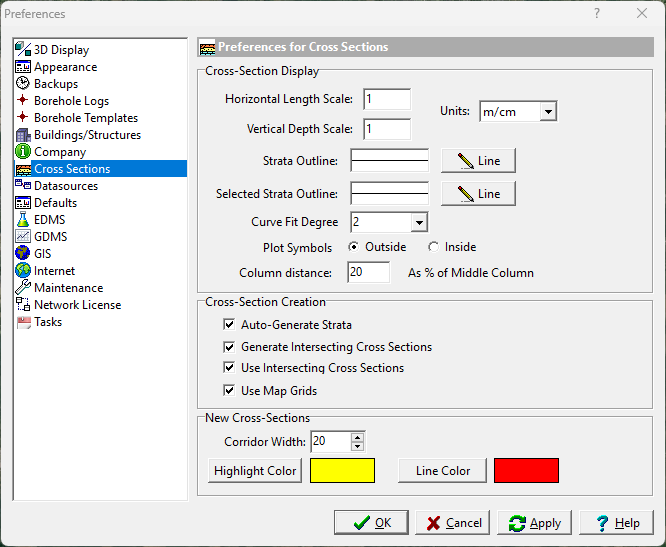Go to Network License preferences
666x547 pixels.
coord(77,305)
